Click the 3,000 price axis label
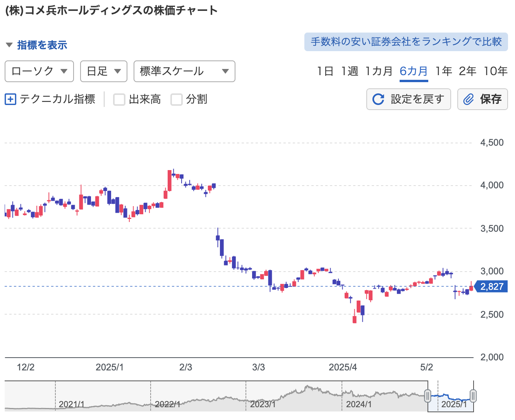The image size is (515, 420). click(x=492, y=271)
